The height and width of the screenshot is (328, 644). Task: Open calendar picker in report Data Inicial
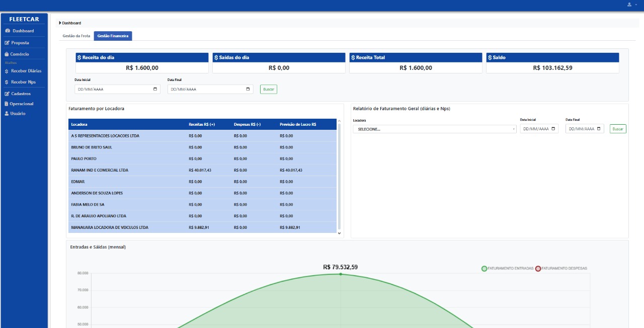pyautogui.click(x=553, y=129)
